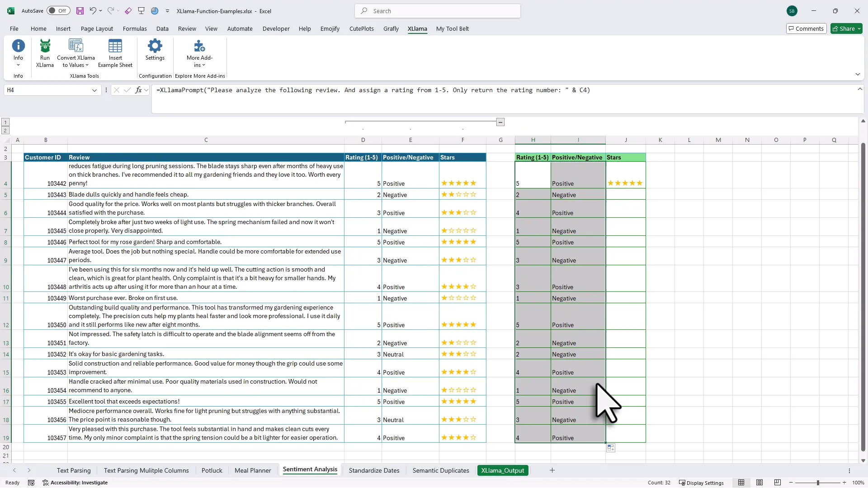Collapse the ribbon with the chevron

tap(858, 74)
